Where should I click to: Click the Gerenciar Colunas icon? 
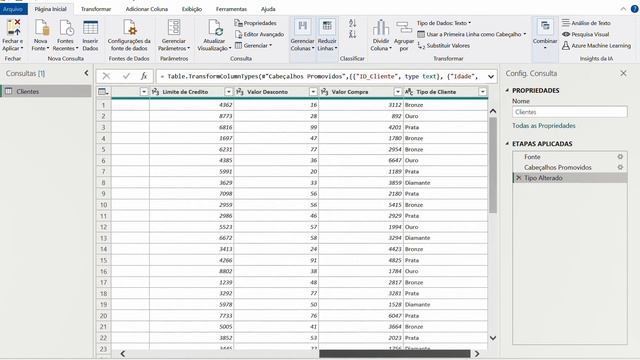(302, 27)
